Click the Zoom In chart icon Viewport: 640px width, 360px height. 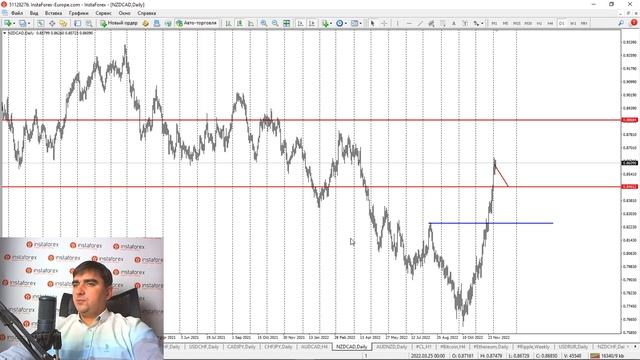click(264, 23)
